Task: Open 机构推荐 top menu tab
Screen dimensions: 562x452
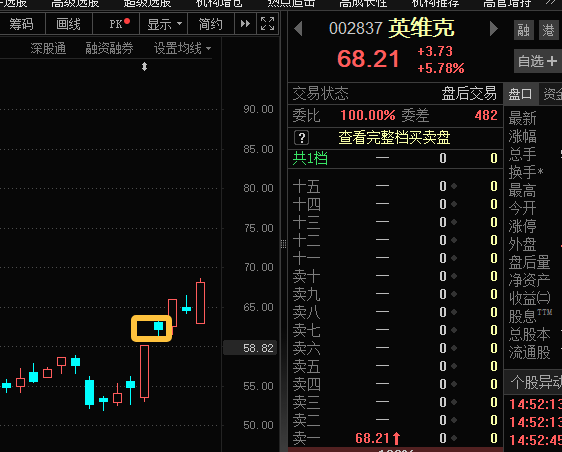Action: tap(435, 3)
